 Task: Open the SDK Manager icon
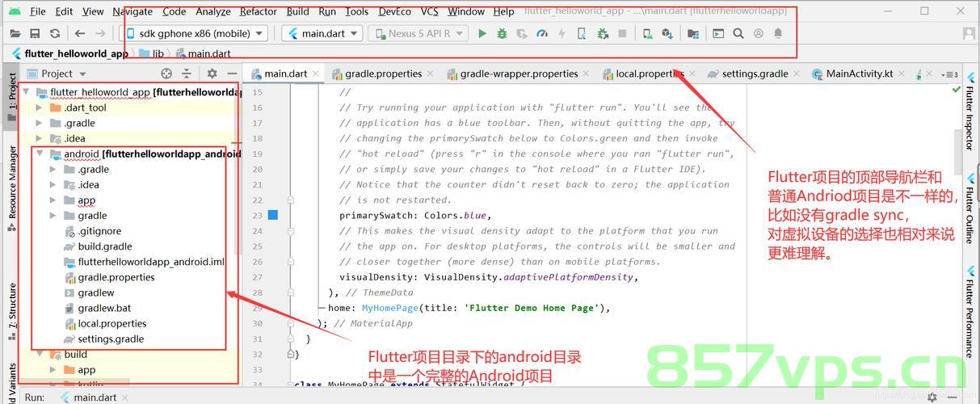(x=667, y=33)
